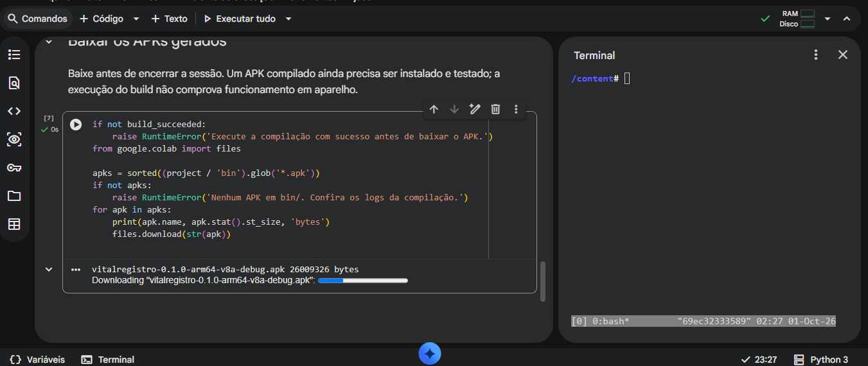868x366 pixels.
Task: Click output text vitalregistro-0.1.0-arm64-v8a-debug.apk 26009326 bytes
Action: tap(226, 270)
